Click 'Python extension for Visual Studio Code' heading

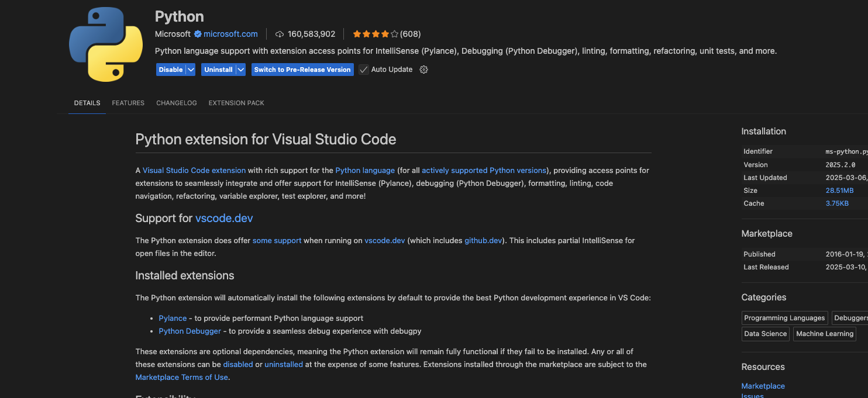[x=266, y=140]
